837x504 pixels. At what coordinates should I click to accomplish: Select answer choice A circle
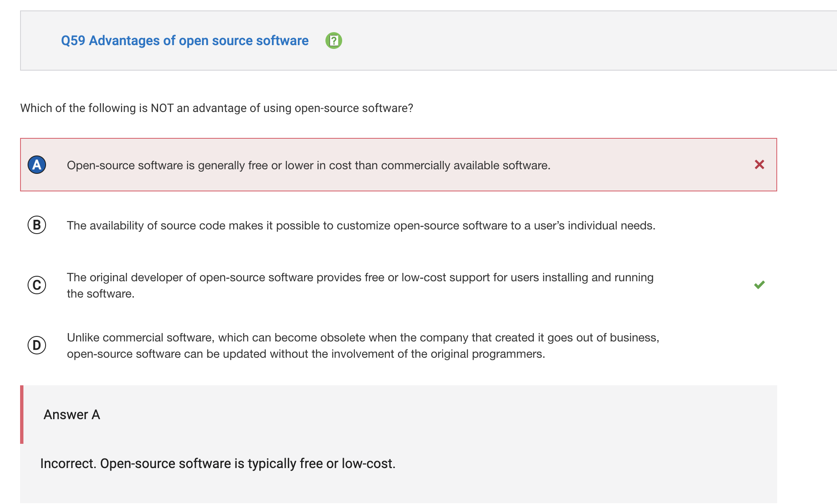(x=37, y=165)
